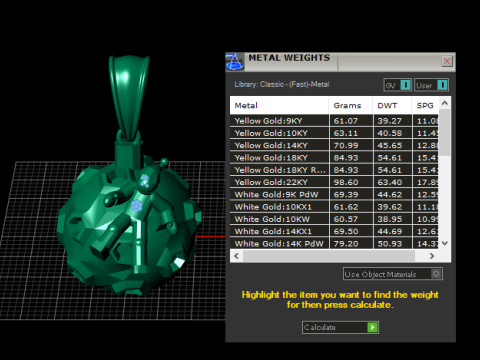Select the Yellow Gold:22KY row
Viewport: 480px width, 360px height.
point(334,182)
